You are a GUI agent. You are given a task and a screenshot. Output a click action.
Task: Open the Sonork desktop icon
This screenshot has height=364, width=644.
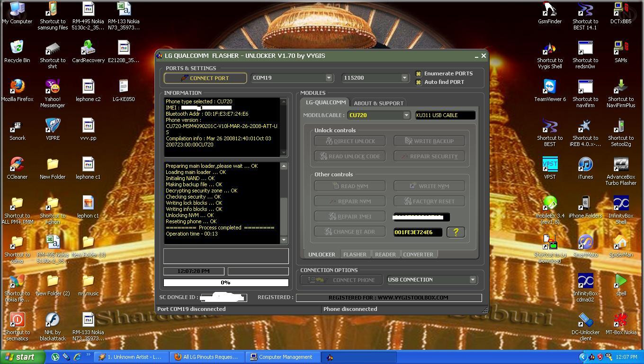click(x=17, y=129)
